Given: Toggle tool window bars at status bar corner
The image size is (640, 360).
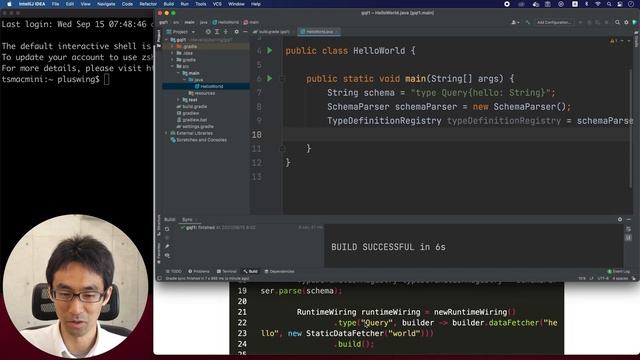Looking at the screenshot, I should (x=160, y=278).
